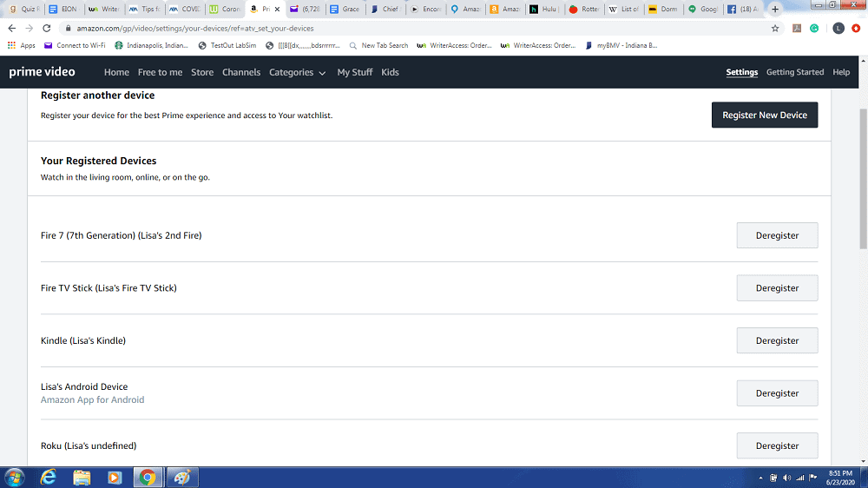This screenshot has height=488, width=868.
Task: Open myBMV - Indiana bookmark
Action: point(621,45)
